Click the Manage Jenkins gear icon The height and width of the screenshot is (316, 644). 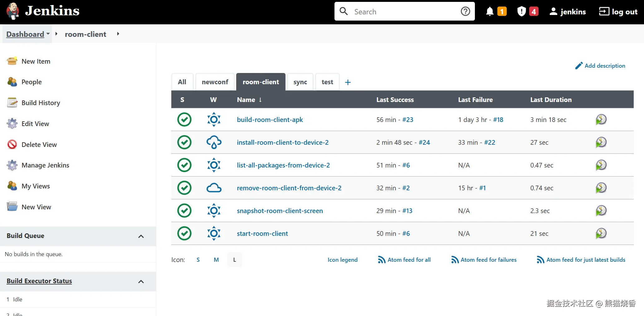12,165
